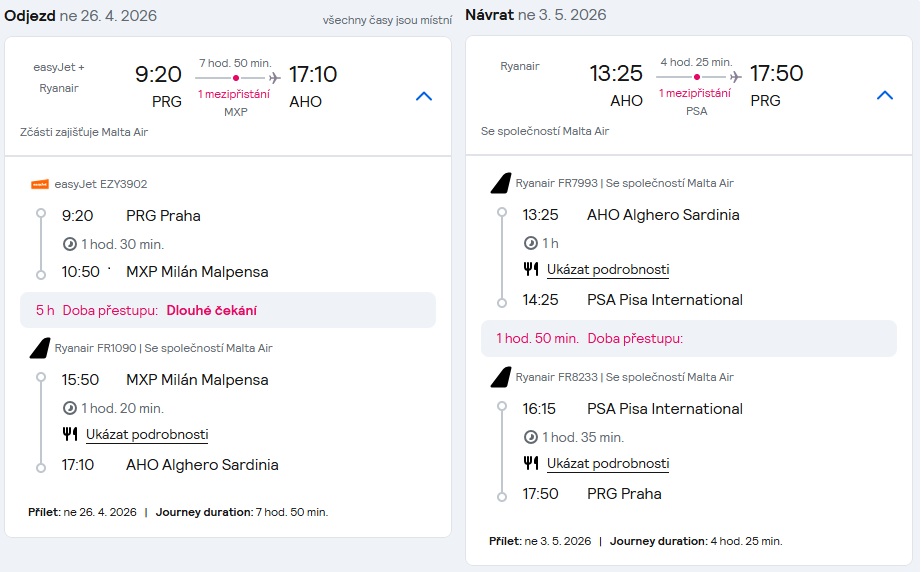The image size is (921, 572).
Task: Click the Ryanair FR8233 tail logo icon
Action: 501,377
